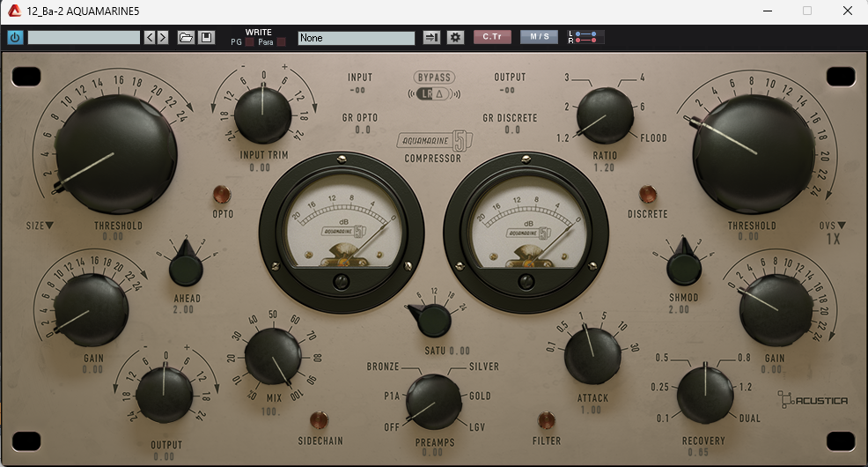This screenshot has width=868, height=467.
Task: Go to next preset arrow
Action: [163, 38]
